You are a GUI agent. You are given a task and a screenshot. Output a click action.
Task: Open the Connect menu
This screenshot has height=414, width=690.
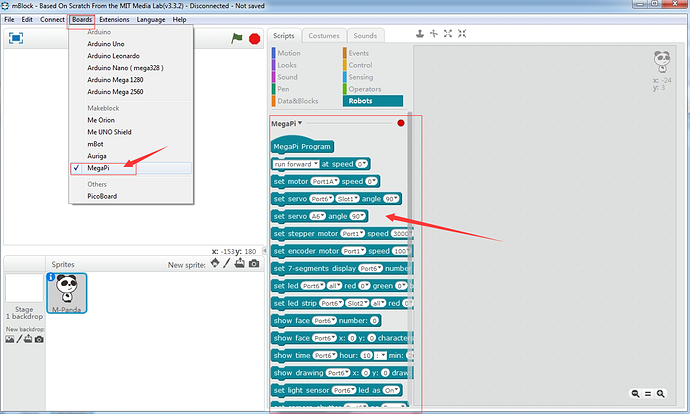pyautogui.click(x=52, y=19)
